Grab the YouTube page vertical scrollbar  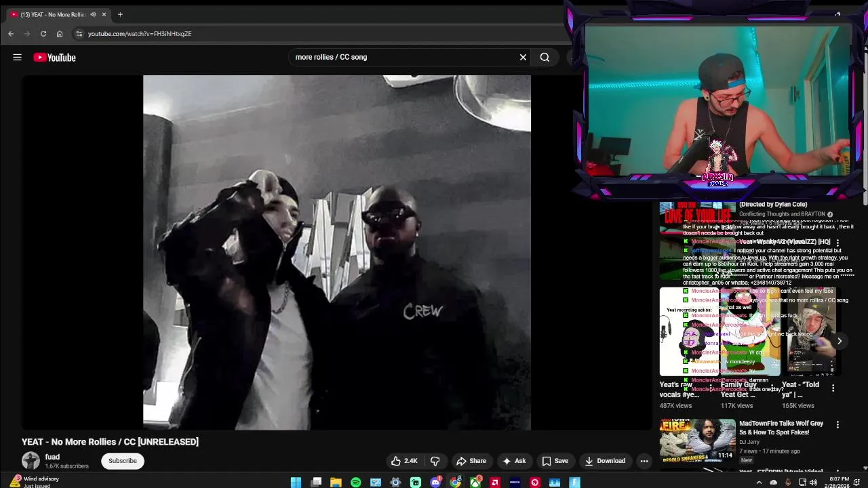865,129
